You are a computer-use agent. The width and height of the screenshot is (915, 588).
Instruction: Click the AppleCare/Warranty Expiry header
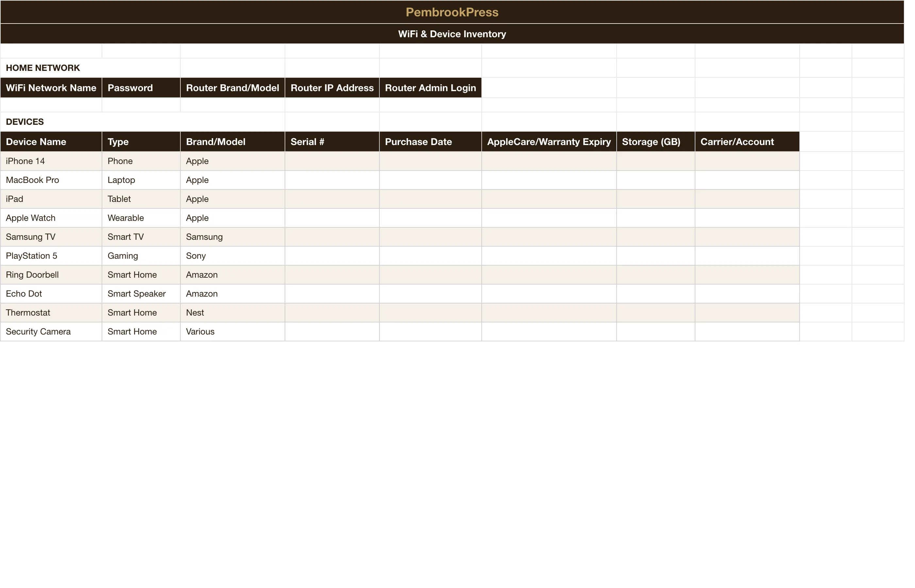[x=549, y=142]
